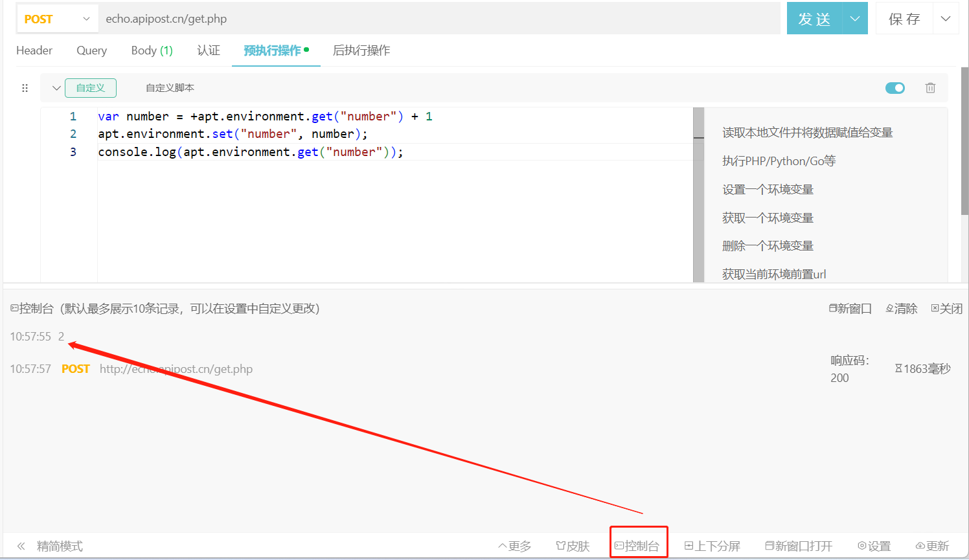Open the 皮肤 skin option
969x560 pixels.
coord(573,546)
